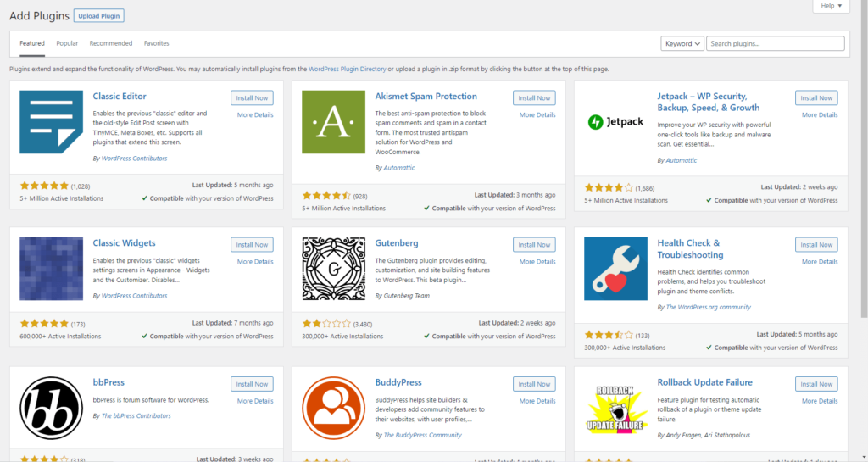Open Automattic author link under Akismet
Image resolution: width=868 pixels, height=462 pixels.
[x=398, y=168]
